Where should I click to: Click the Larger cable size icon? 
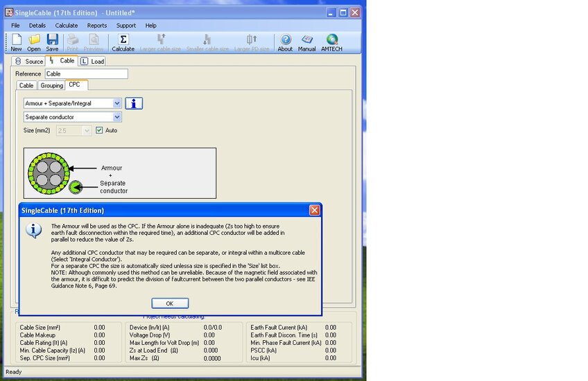tap(160, 42)
